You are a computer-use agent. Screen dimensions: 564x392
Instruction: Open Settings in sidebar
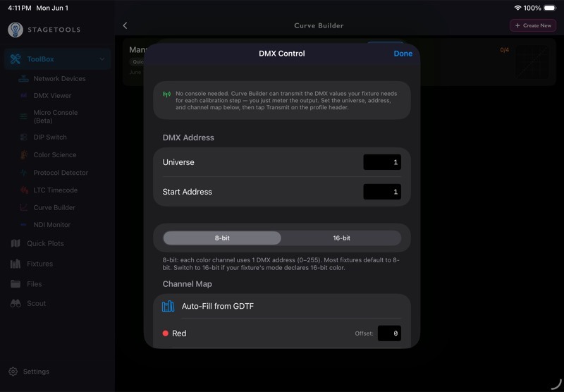point(36,372)
